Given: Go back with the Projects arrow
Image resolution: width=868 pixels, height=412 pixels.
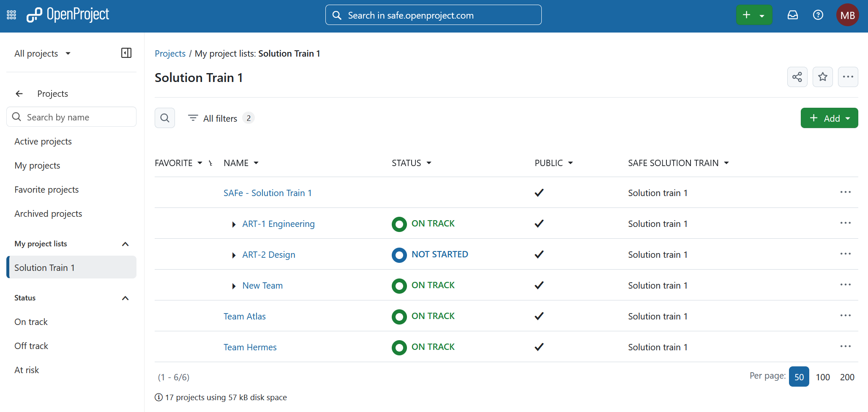Looking at the screenshot, I should [x=19, y=93].
